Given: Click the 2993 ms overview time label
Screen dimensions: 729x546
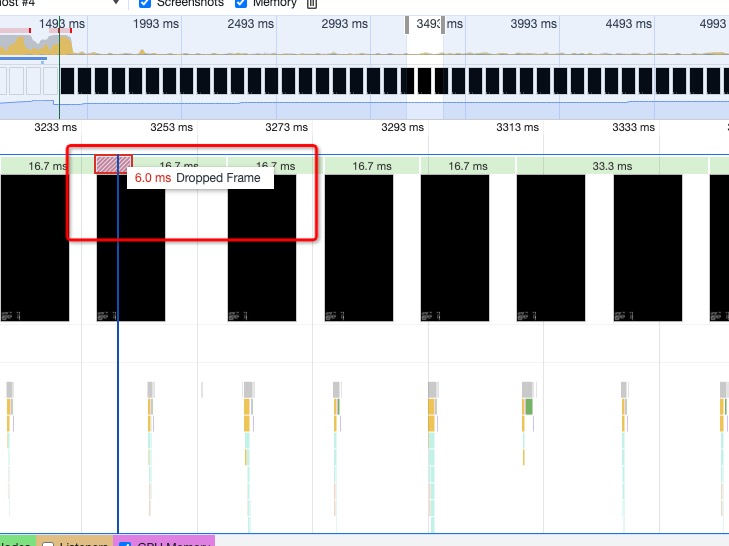Looking at the screenshot, I should coord(345,24).
